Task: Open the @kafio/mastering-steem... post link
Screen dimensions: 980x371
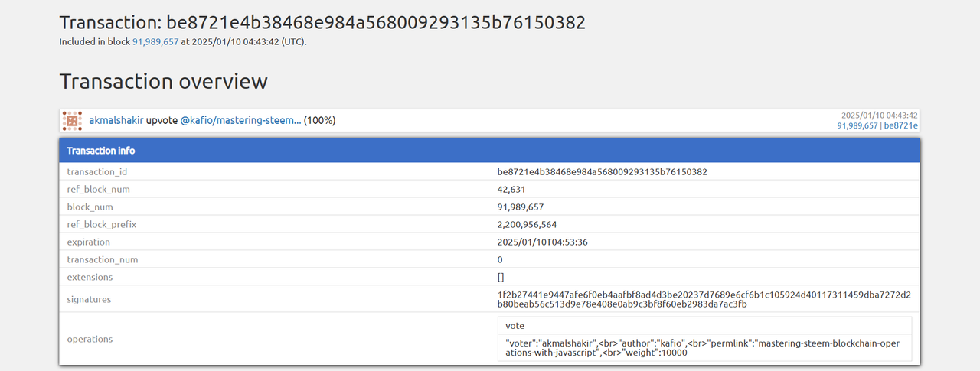Action: click(240, 120)
